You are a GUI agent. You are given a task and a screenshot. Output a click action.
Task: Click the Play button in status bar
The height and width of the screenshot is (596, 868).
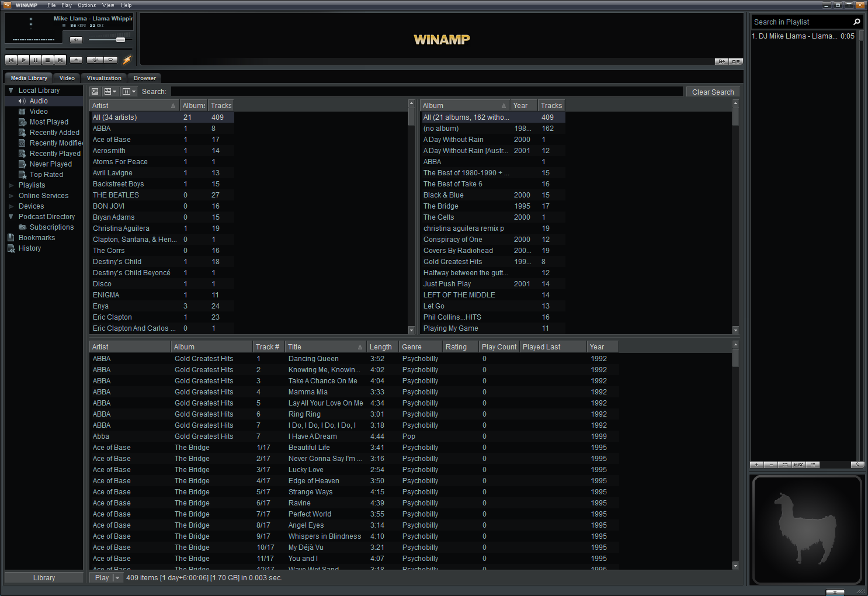[x=102, y=578]
